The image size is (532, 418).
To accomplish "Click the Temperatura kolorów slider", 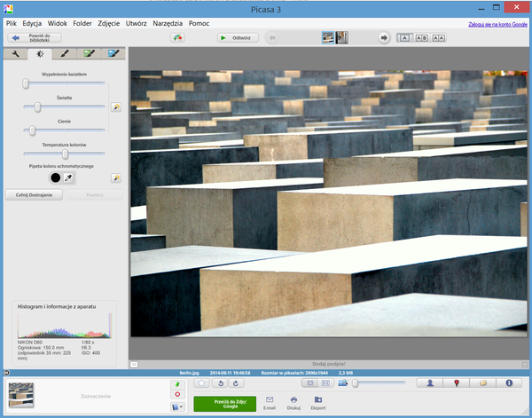I will pos(64,154).
